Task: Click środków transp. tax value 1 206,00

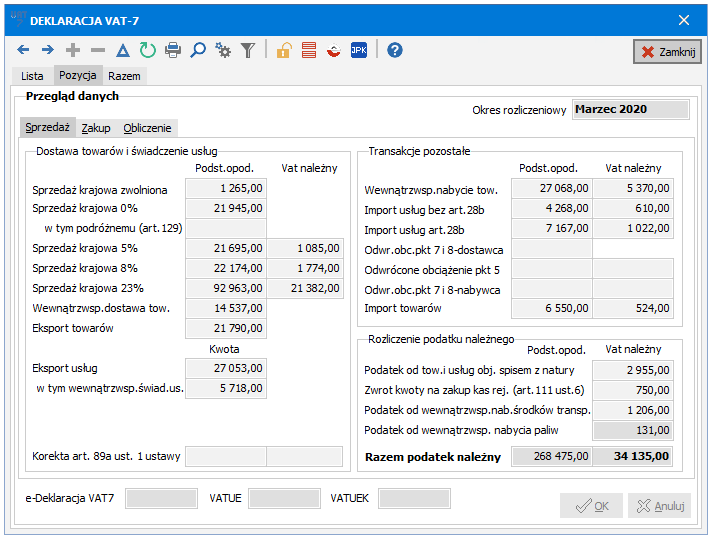Action: [x=633, y=410]
